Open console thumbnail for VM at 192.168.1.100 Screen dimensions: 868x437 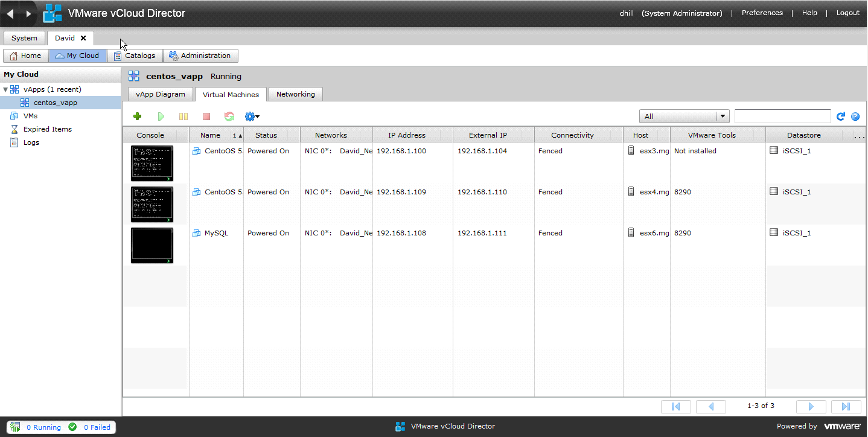coord(152,164)
